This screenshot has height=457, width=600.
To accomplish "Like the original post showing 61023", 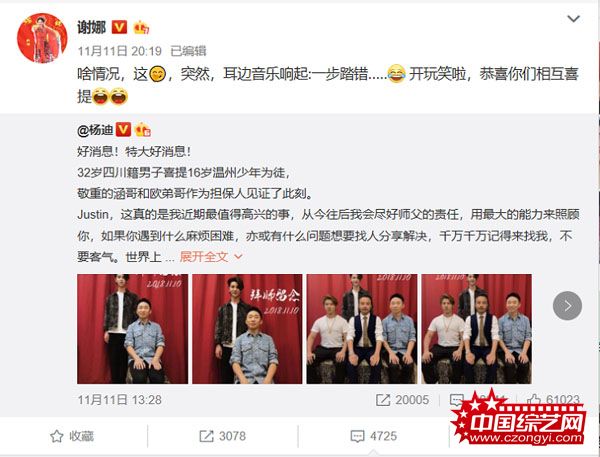I will 553,400.
